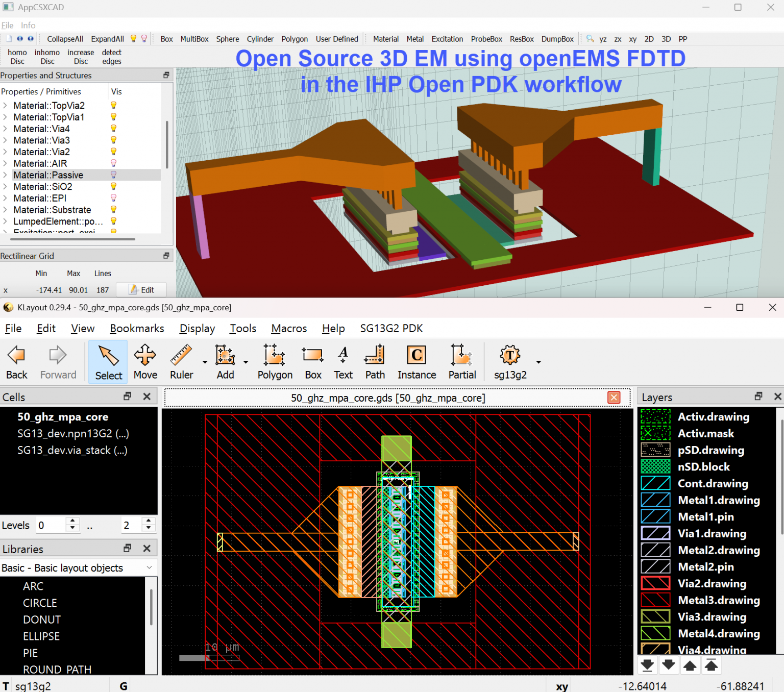This screenshot has height=692, width=784.
Task: Expand the Material::TopVia2 tree item
Action: pyautogui.click(x=5, y=105)
